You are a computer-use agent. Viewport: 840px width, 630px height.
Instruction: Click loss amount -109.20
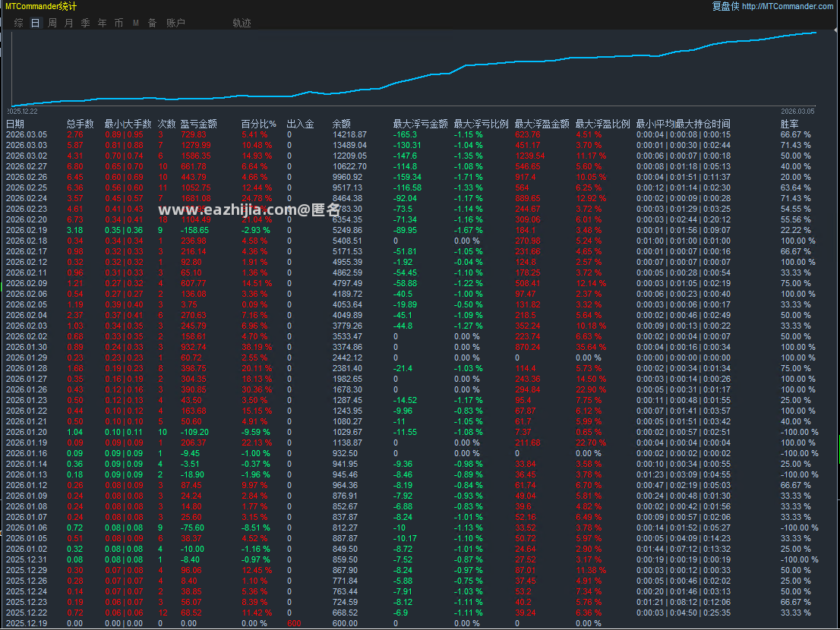194,432
